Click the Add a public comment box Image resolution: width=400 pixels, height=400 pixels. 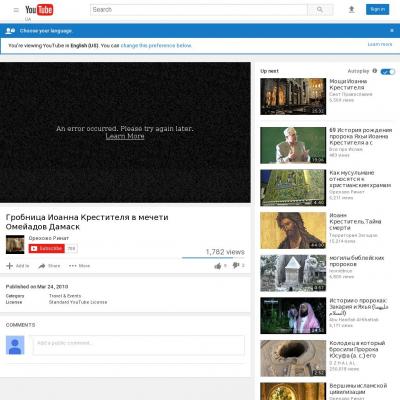click(x=139, y=345)
